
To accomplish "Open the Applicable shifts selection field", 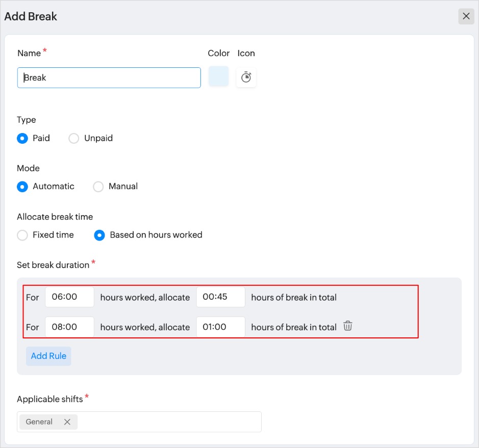I will click(168, 422).
